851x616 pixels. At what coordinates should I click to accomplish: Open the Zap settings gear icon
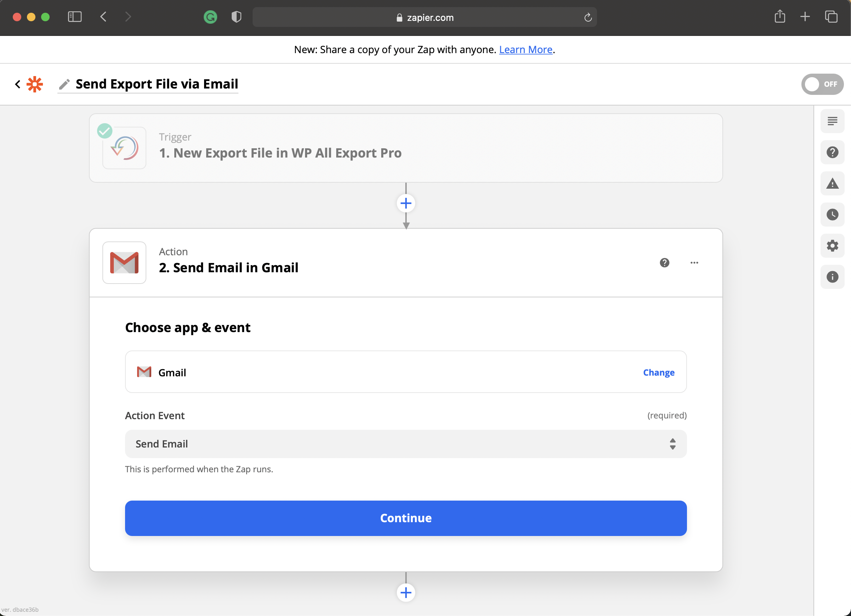(832, 246)
